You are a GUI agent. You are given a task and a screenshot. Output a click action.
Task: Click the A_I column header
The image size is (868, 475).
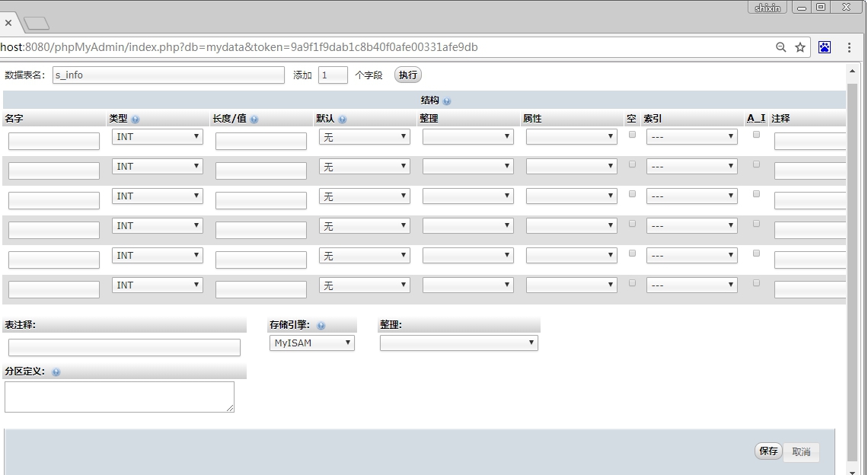tap(756, 119)
